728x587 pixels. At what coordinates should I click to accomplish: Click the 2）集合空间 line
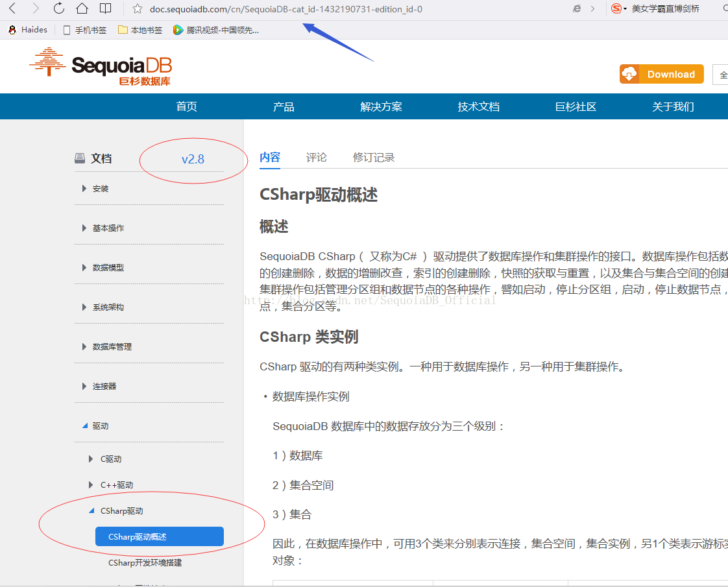pyautogui.click(x=303, y=485)
